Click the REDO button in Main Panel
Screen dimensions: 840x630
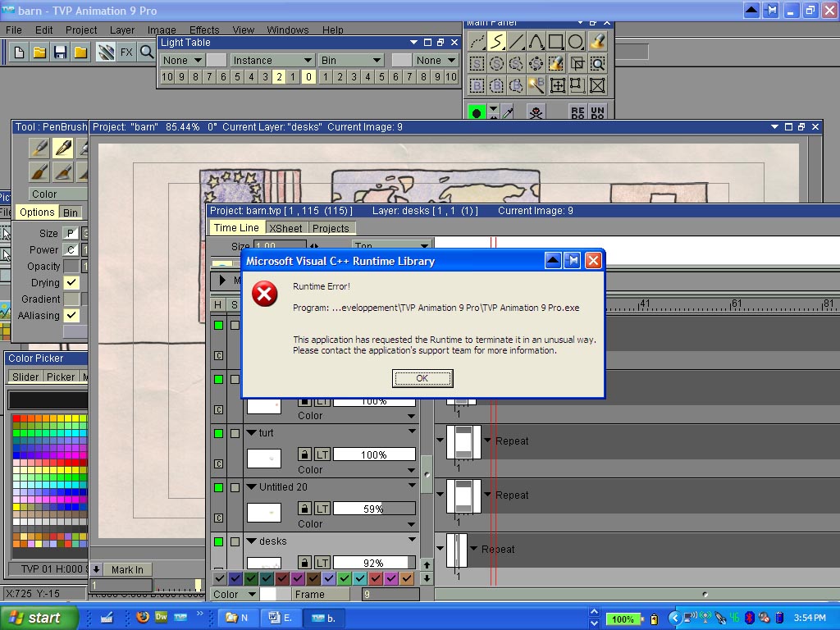click(x=577, y=112)
